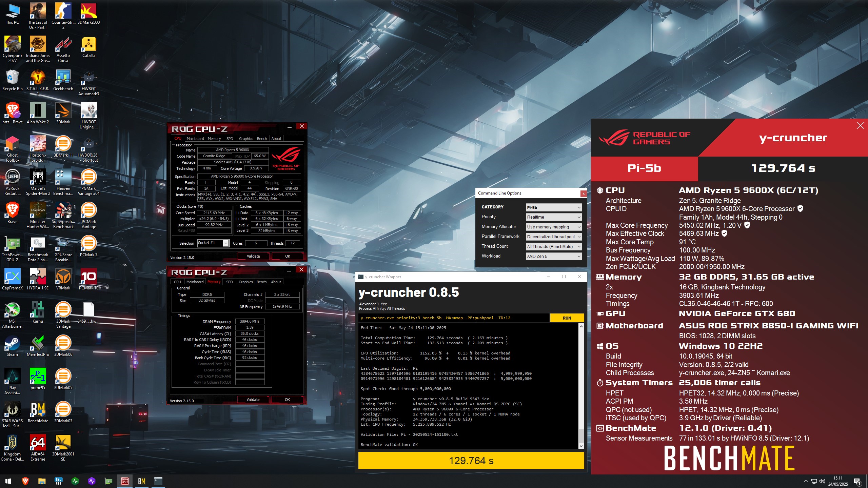Viewport: 868px width, 488px height.
Task: Open the Socket #1 selection dropdown in CPU-Z
Action: [213, 243]
